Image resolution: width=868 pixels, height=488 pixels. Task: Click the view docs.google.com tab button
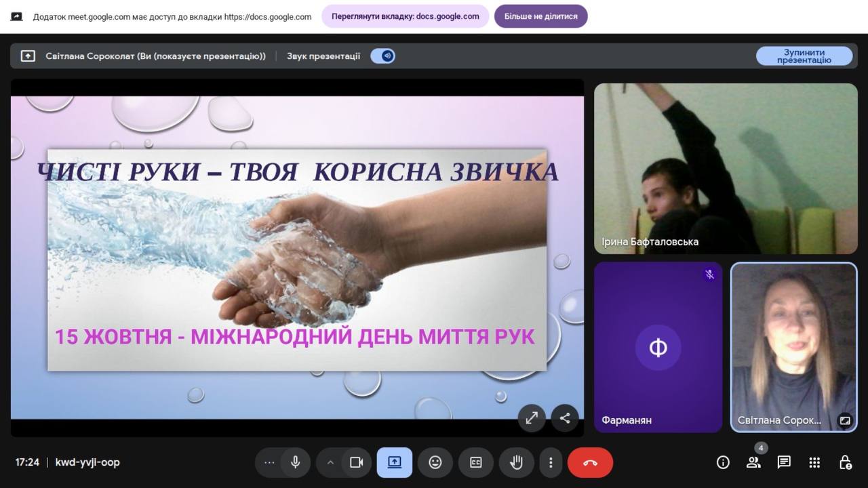click(405, 16)
